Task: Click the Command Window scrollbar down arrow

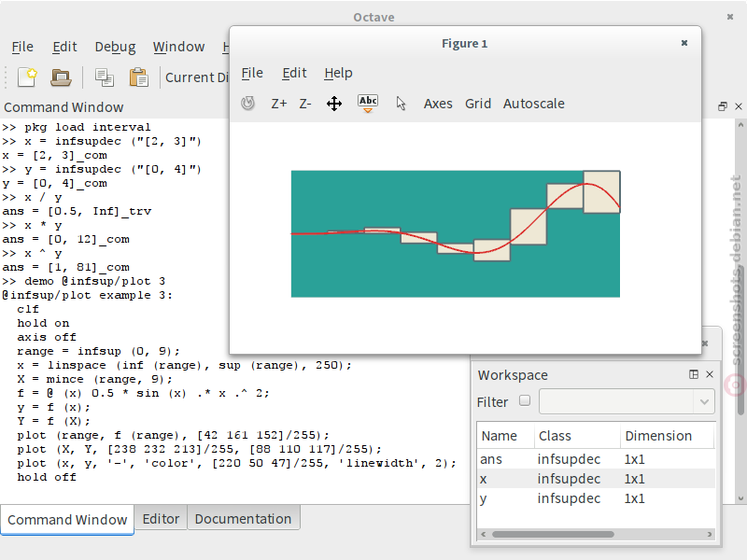Action: click(740, 498)
